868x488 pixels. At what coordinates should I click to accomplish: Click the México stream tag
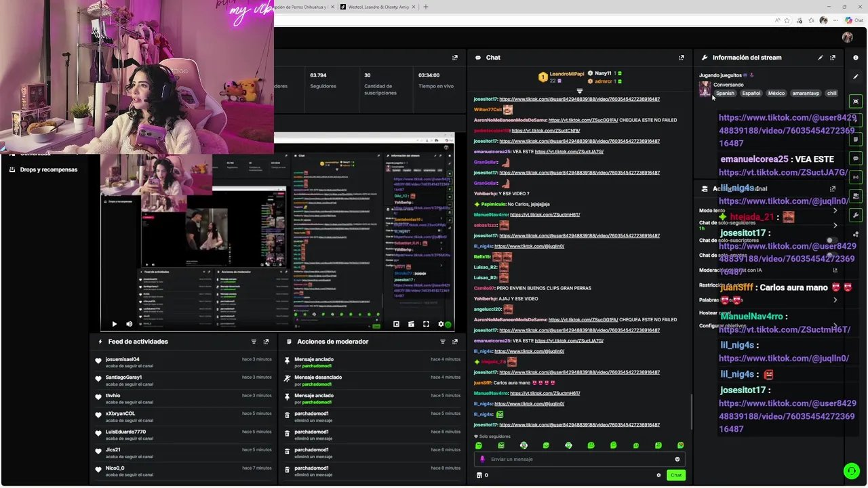coord(776,94)
